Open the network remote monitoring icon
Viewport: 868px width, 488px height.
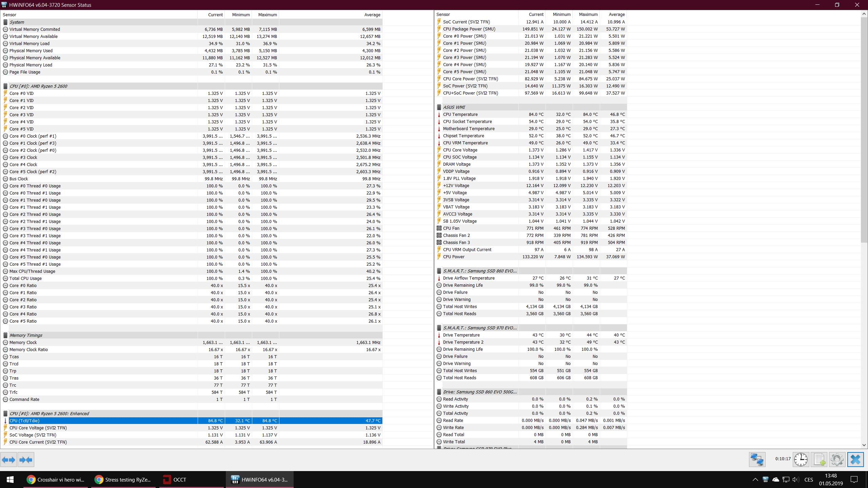pyautogui.click(x=757, y=460)
